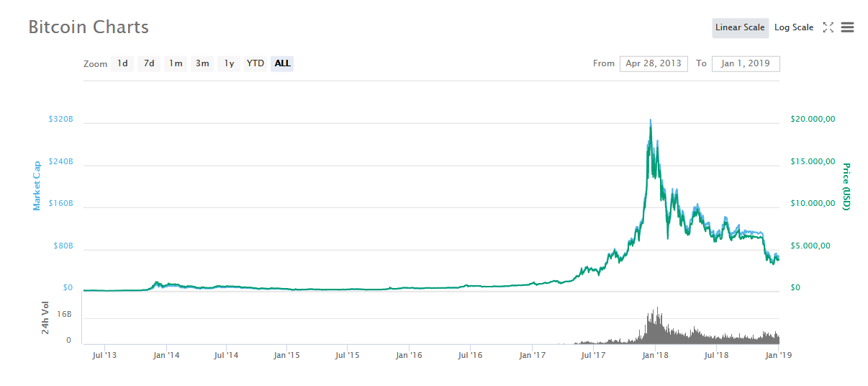Click the $10.000,00 price tick
This screenshot has width=868, height=386.
click(x=813, y=203)
